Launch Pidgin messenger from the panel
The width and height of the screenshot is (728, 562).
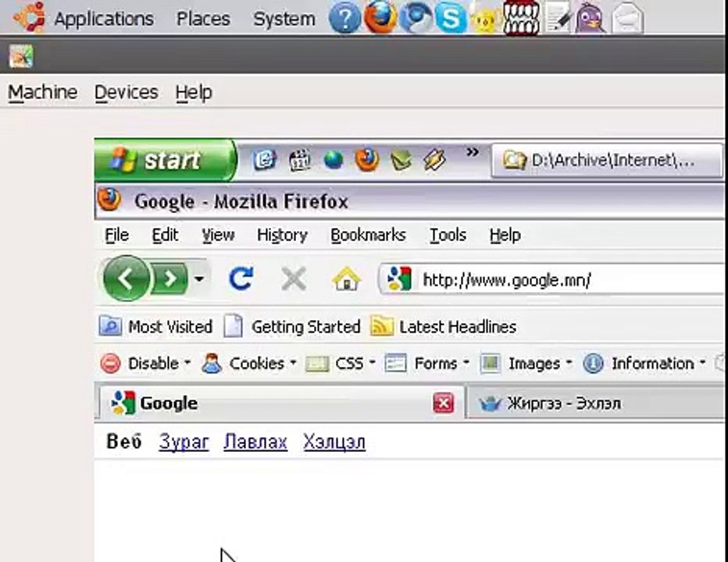click(590, 19)
